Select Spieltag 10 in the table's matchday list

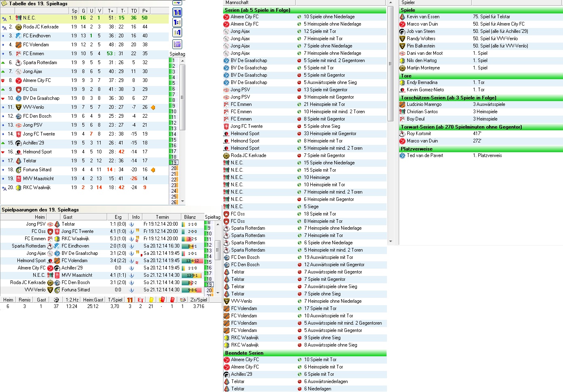tap(174, 112)
